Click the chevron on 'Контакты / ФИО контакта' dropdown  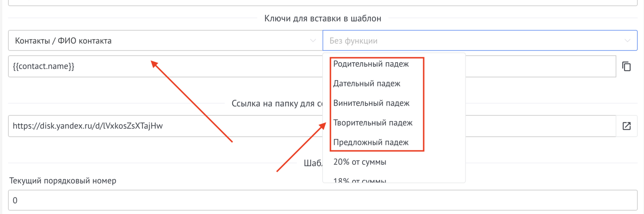coord(313,41)
